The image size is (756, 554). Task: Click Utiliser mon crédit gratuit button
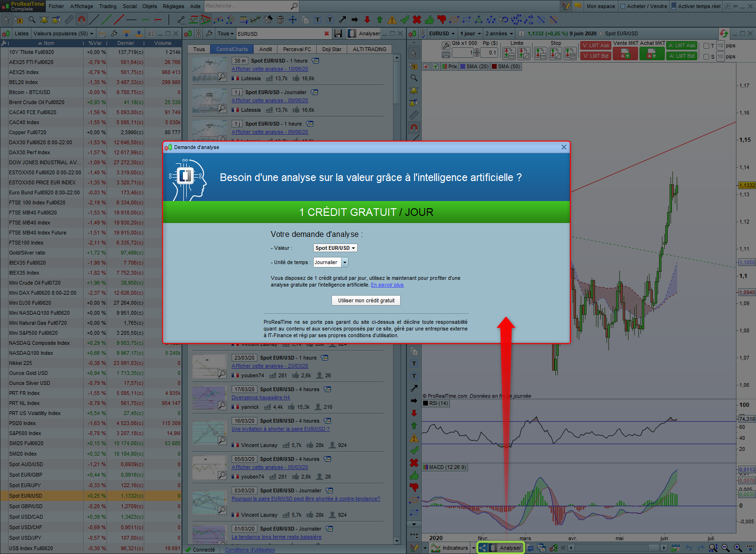point(366,300)
